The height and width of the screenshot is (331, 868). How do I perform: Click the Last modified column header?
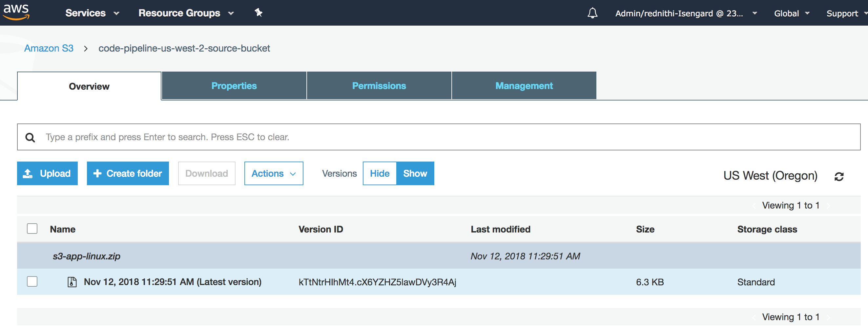pos(500,229)
